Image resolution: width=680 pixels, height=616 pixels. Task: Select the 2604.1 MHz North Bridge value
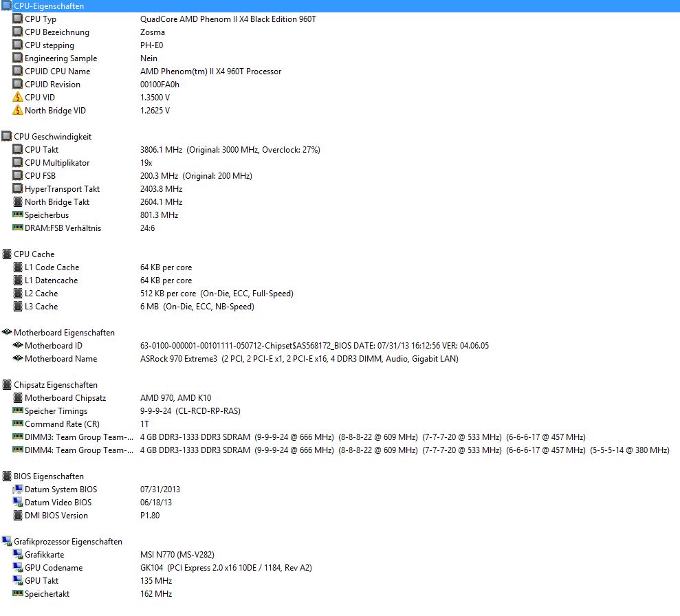(161, 201)
